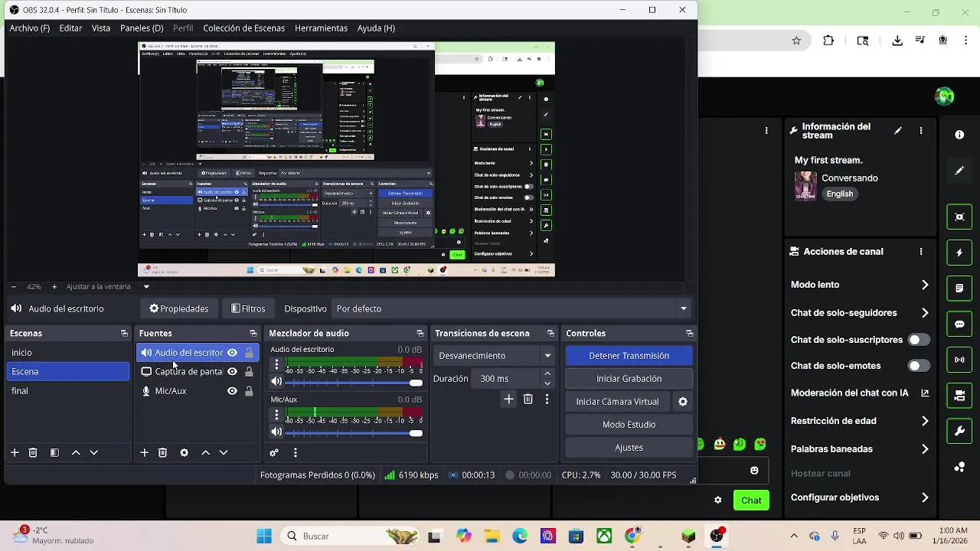Open Editar menu
Screen dimensions: 980x551
(x=70, y=28)
